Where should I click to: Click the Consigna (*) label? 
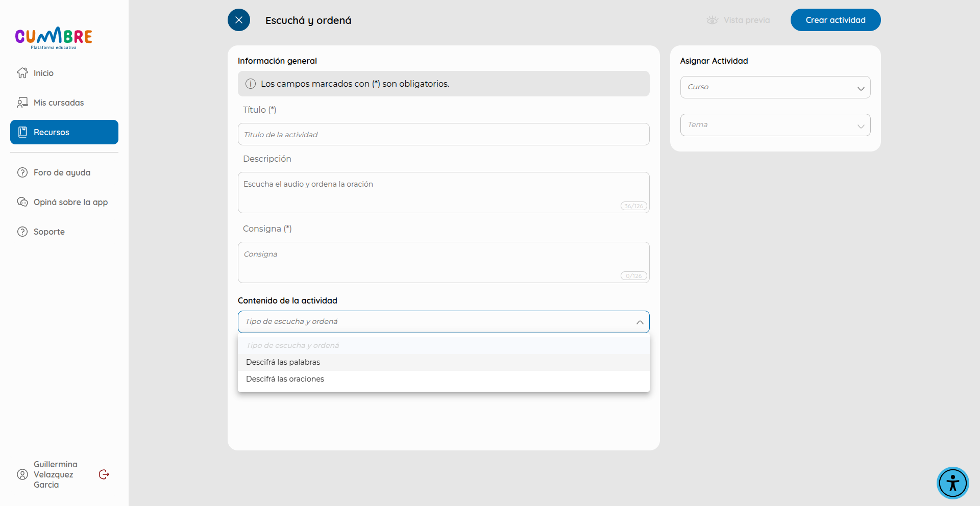click(x=267, y=229)
